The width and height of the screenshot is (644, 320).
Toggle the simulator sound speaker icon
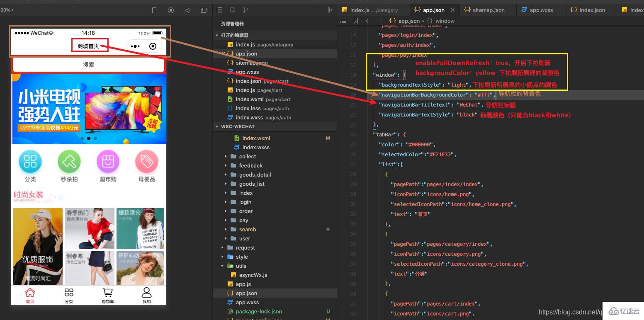187,10
